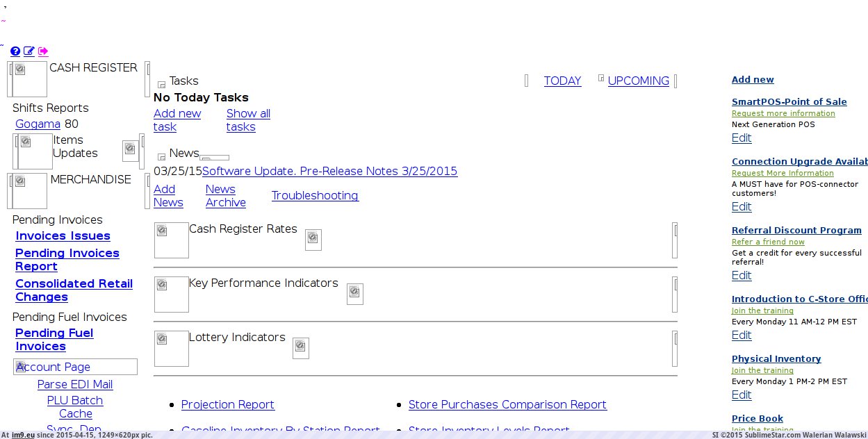Click the image placeholder left of CASH REGISTER

[x=29, y=78]
